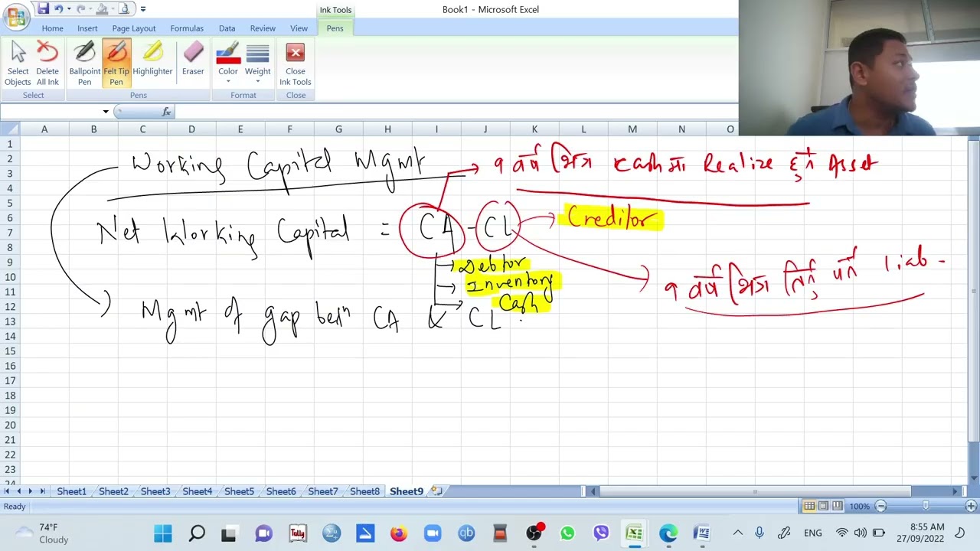
Task: Switch to Normal view in status bar
Action: [809, 506]
